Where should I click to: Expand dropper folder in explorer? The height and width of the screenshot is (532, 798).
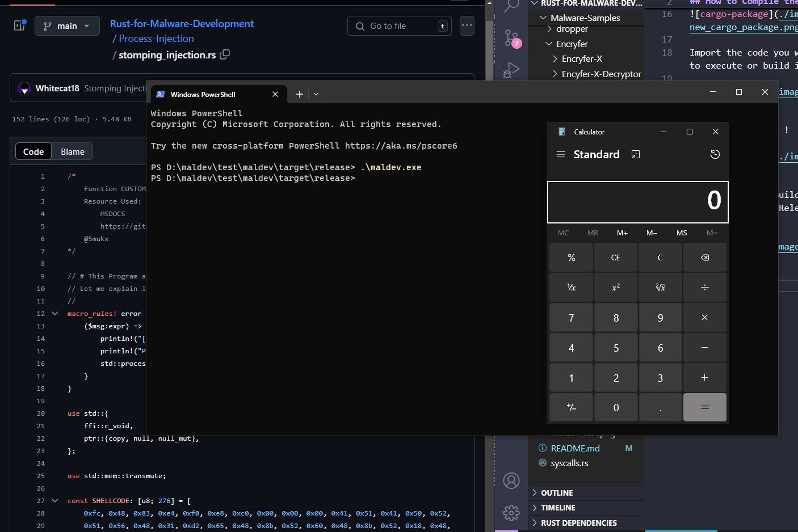point(586,29)
